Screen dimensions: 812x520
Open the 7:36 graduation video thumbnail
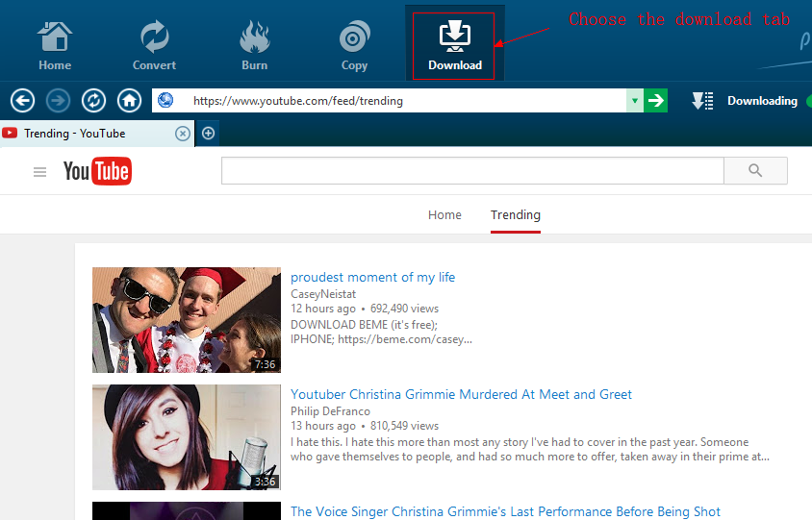tap(187, 320)
